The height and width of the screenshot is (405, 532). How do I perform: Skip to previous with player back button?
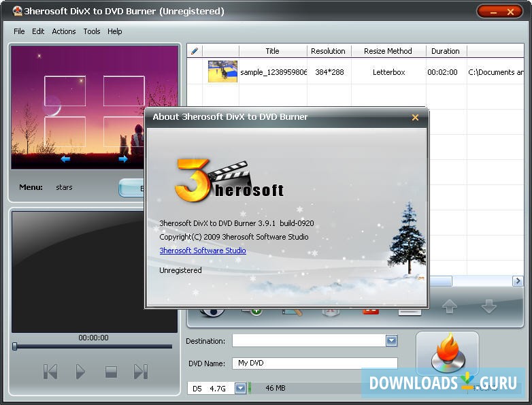click(x=50, y=372)
